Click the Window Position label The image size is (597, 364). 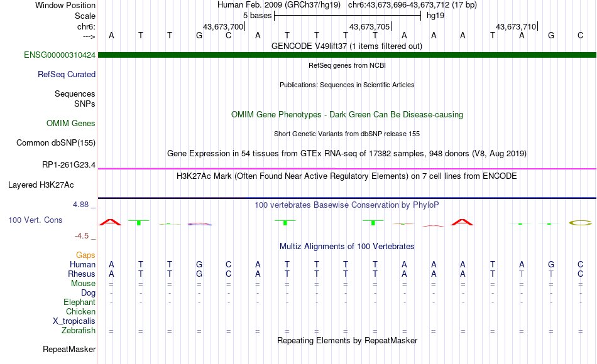(65, 5)
